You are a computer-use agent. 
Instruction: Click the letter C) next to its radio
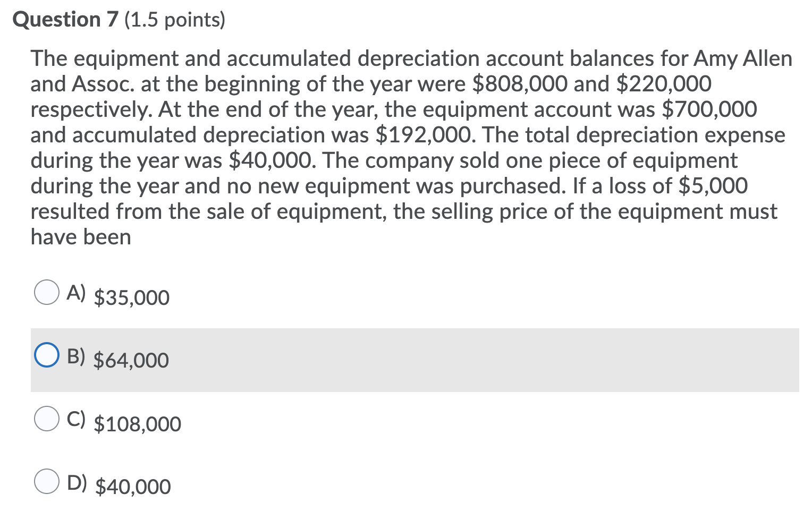click(x=76, y=419)
